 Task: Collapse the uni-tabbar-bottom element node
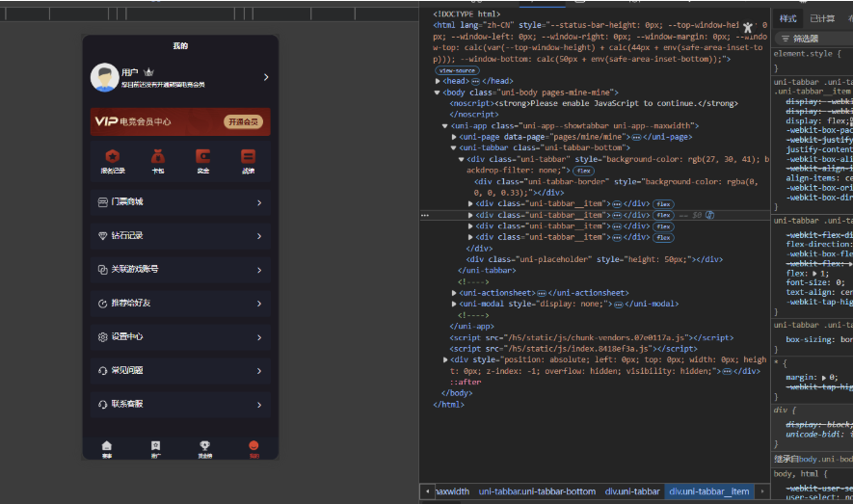pos(453,147)
